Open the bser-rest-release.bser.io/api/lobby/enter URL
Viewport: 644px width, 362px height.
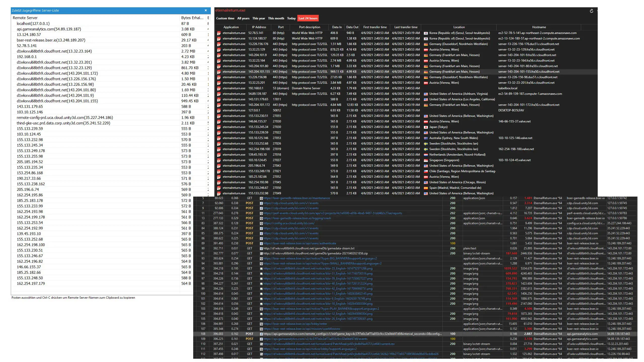pyautogui.click(x=295, y=324)
